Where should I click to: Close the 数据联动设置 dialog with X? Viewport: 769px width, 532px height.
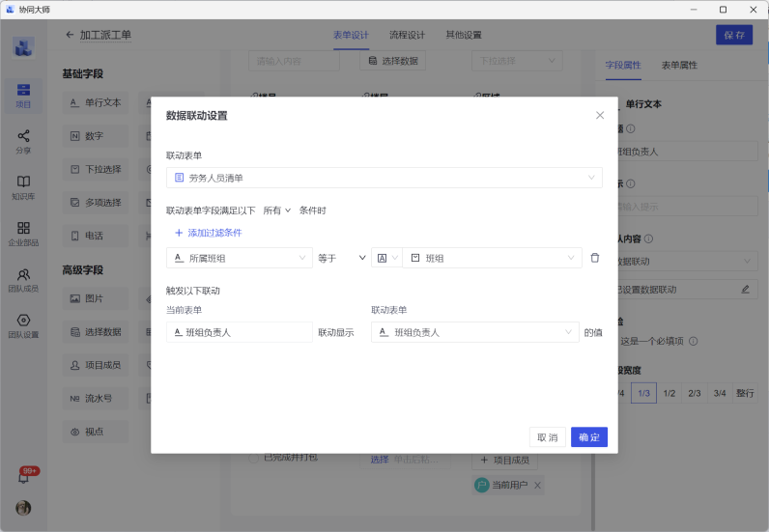[600, 115]
